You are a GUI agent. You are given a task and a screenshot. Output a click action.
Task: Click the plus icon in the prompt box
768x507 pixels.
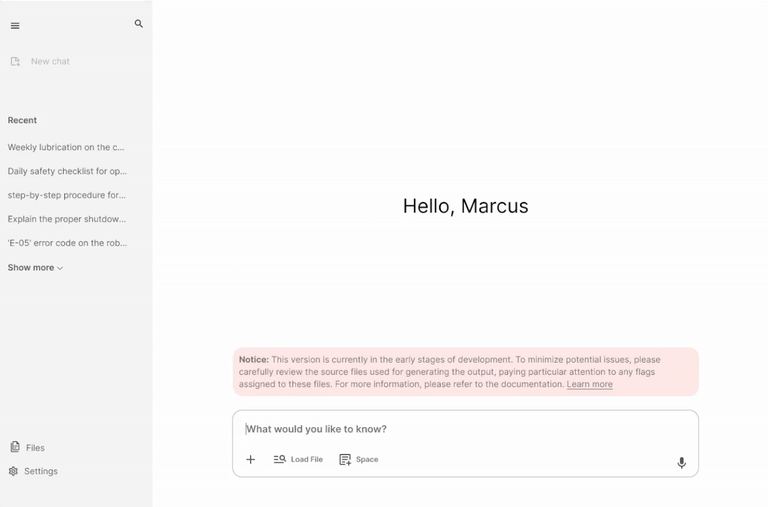(x=251, y=460)
